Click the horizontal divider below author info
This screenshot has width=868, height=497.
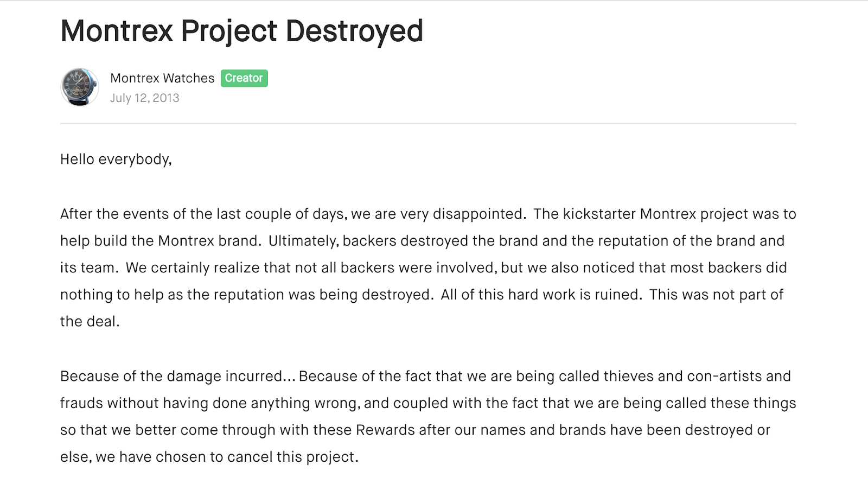pyautogui.click(x=428, y=124)
